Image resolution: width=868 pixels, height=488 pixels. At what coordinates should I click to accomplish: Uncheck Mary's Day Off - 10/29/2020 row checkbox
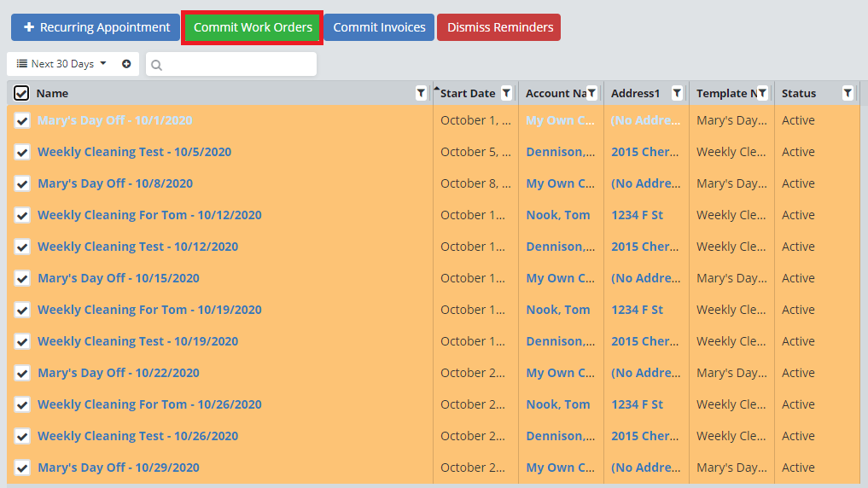coord(22,468)
